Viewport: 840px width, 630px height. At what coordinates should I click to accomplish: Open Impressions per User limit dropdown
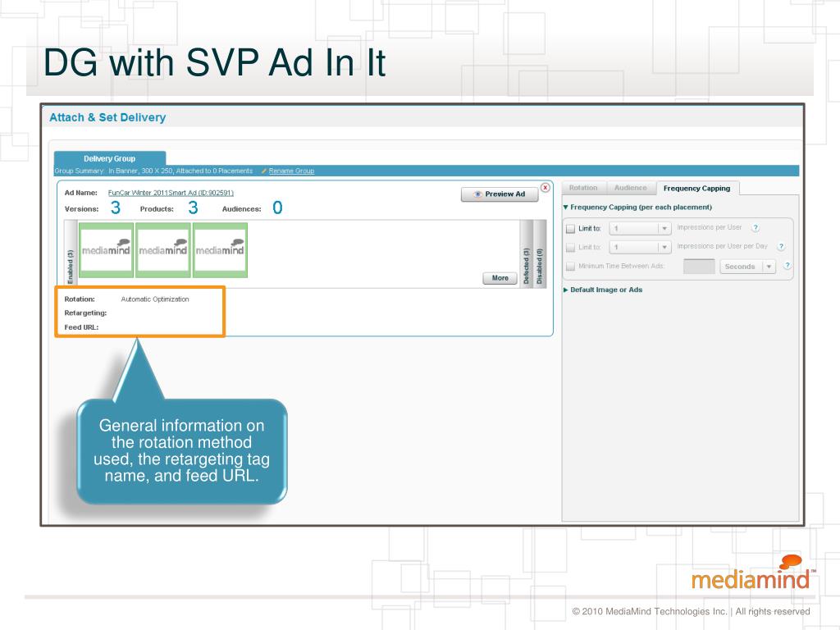(x=640, y=229)
